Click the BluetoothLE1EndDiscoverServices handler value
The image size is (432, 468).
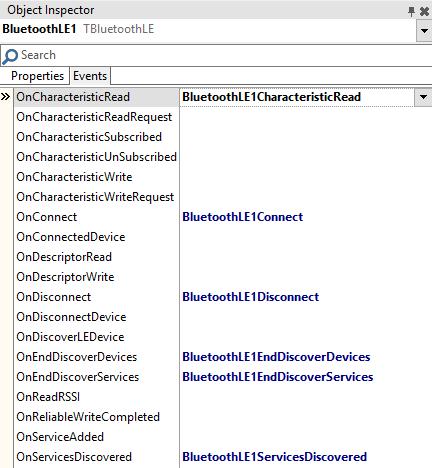click(x=277, y=377)
